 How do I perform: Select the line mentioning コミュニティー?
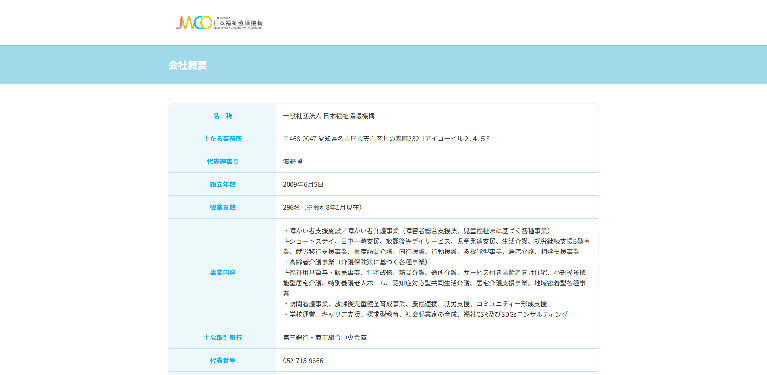pyautogui.click(x=415, y=304)
